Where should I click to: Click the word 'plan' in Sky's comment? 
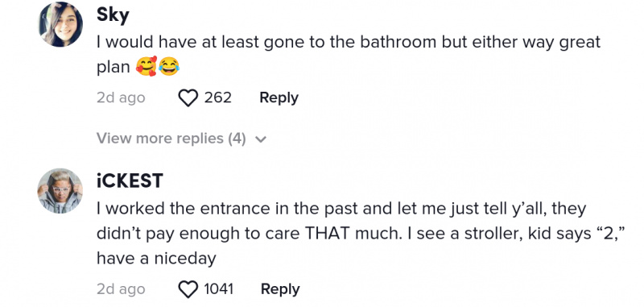(x=114, y=68)
